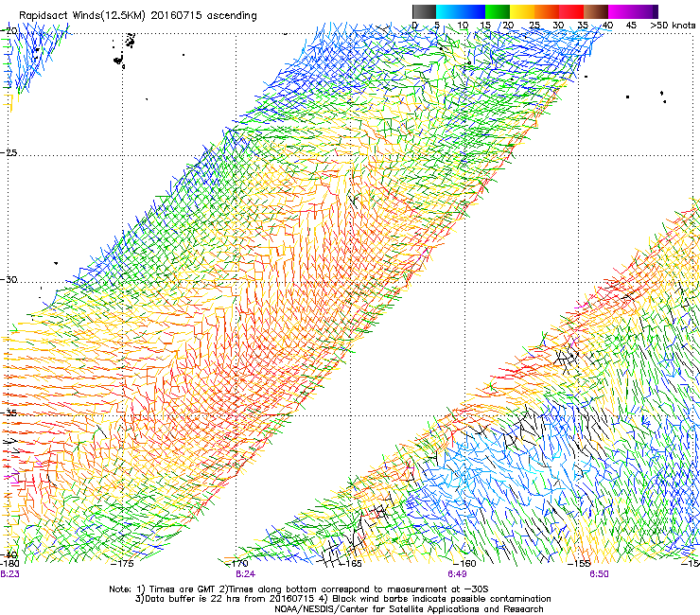Screen dimensions: 700x615
Task: Pick the magenta-purple 40–50 knots legend segment
Action: pyautogui.click(x=633, y=11)
